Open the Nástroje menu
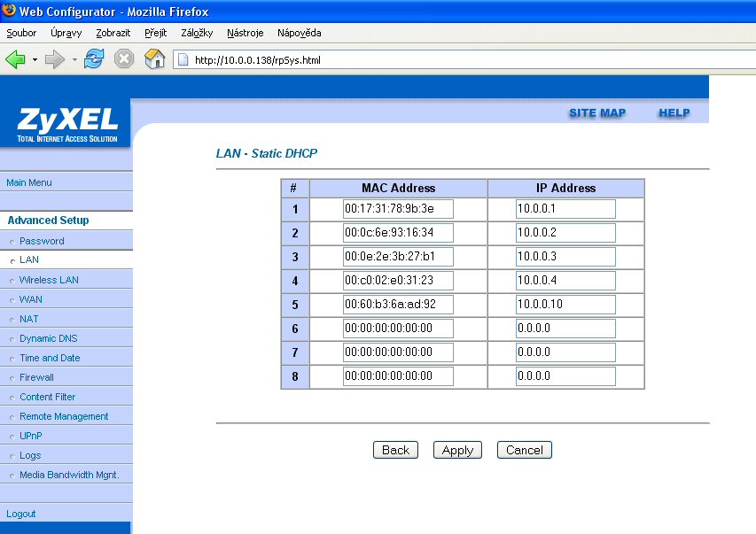The width and height of the screenshot is (756, 534). coord(245,33)
